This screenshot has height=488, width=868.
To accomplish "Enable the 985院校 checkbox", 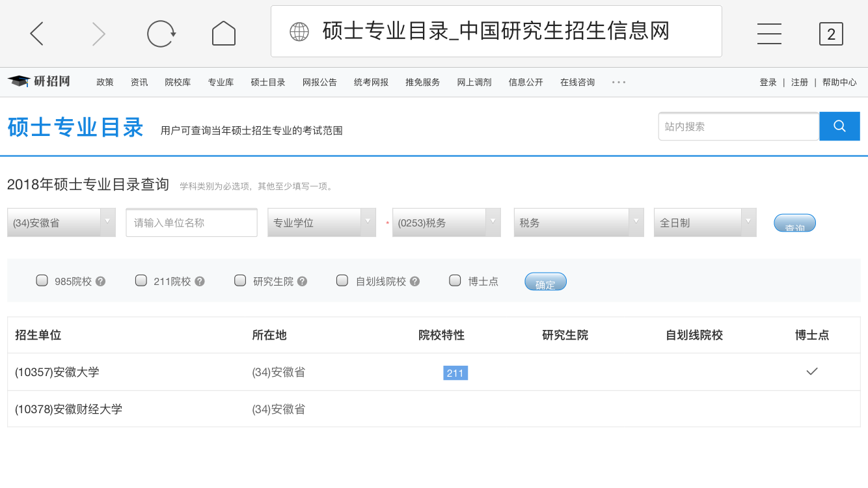I will tap(42, 280).
